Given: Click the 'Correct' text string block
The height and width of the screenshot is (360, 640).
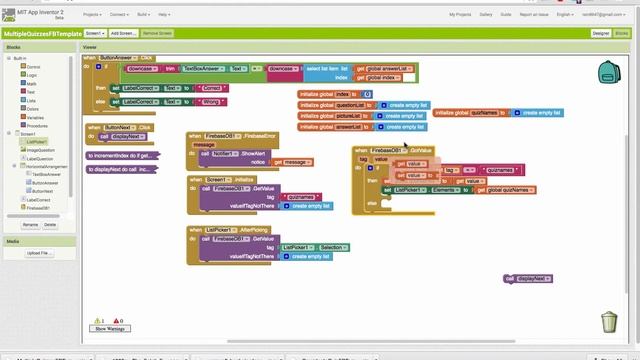Looking at the screenshot, I should pyautogui.click(x=211, y=88).
